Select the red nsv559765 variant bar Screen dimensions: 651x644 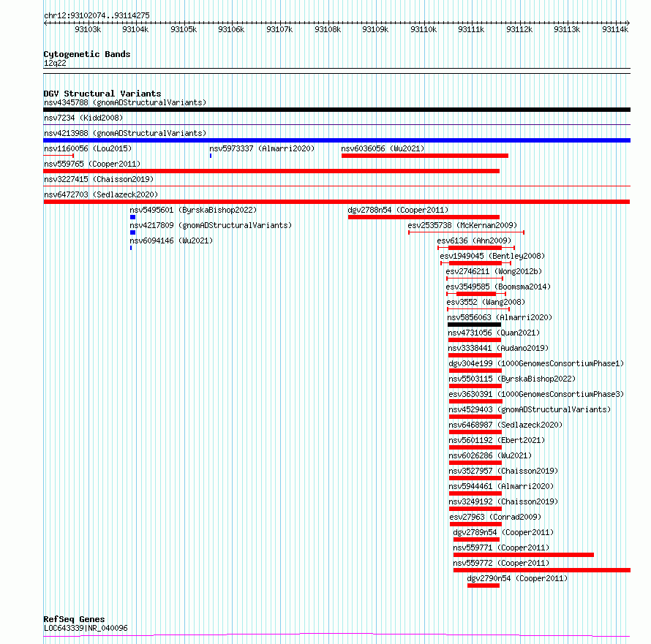271,171
